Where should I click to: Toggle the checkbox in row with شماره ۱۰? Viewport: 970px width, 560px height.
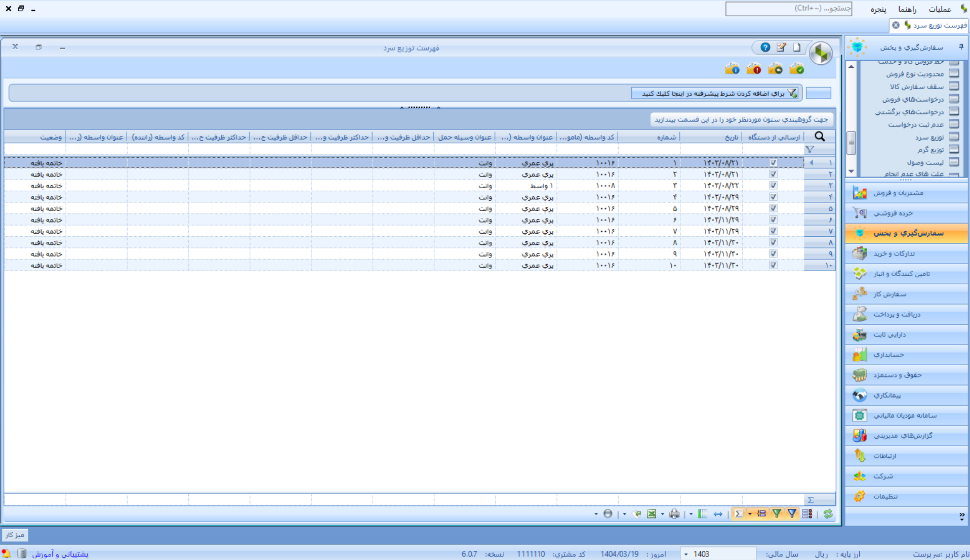[773, 265]
